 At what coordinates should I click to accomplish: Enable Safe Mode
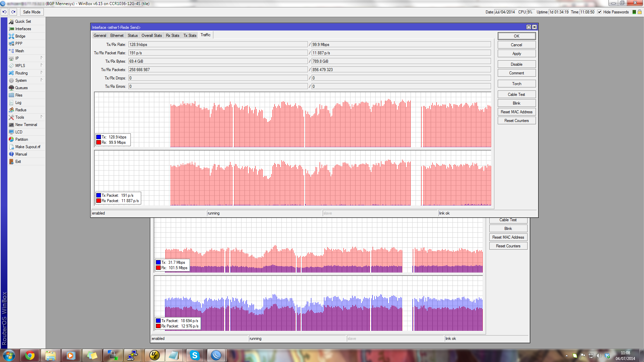point(32,12)
